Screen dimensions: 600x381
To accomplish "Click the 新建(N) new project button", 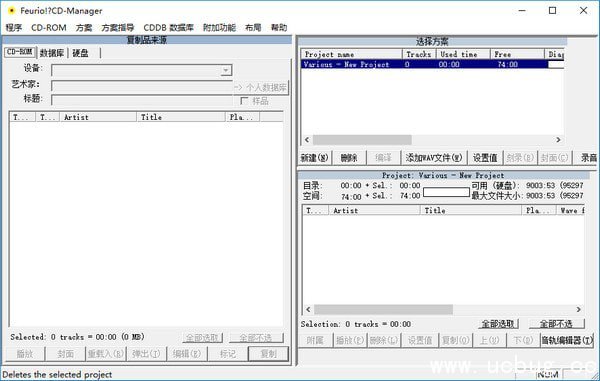I will 315,158.
